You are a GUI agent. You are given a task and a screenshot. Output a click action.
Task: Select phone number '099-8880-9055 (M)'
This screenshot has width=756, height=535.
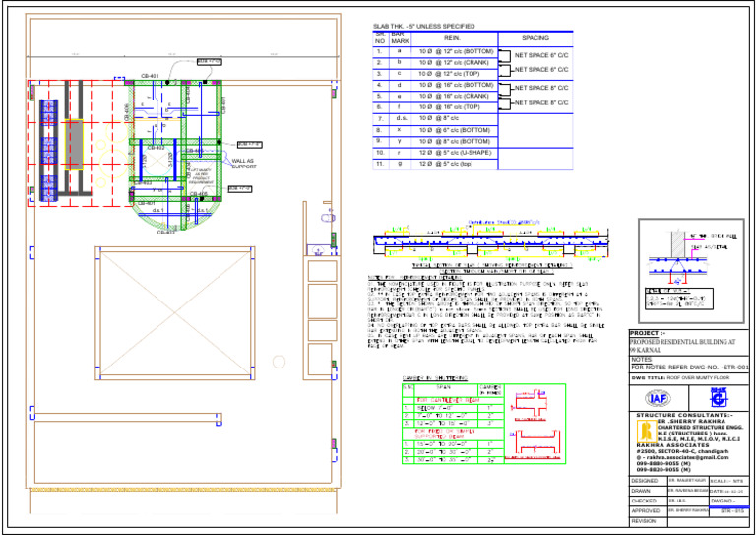[663, 464]
